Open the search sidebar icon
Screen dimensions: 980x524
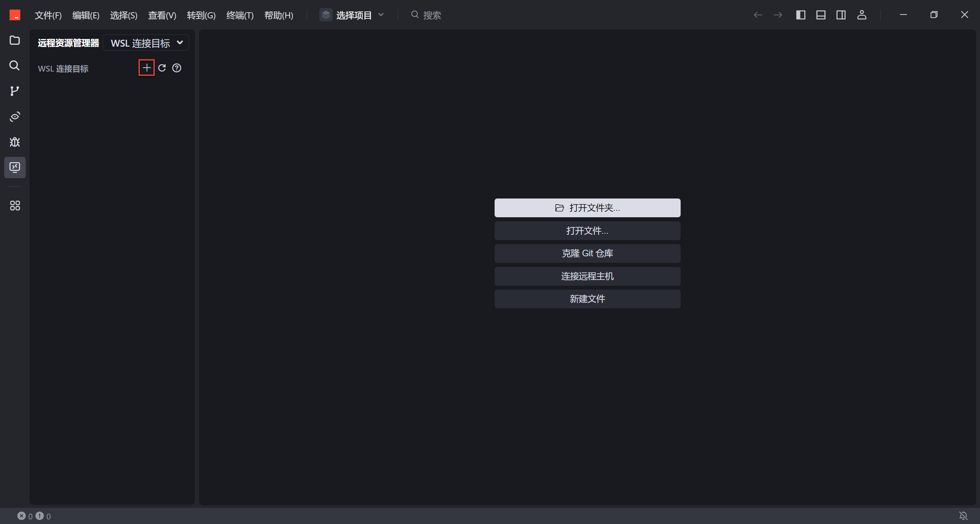(15, 65)
